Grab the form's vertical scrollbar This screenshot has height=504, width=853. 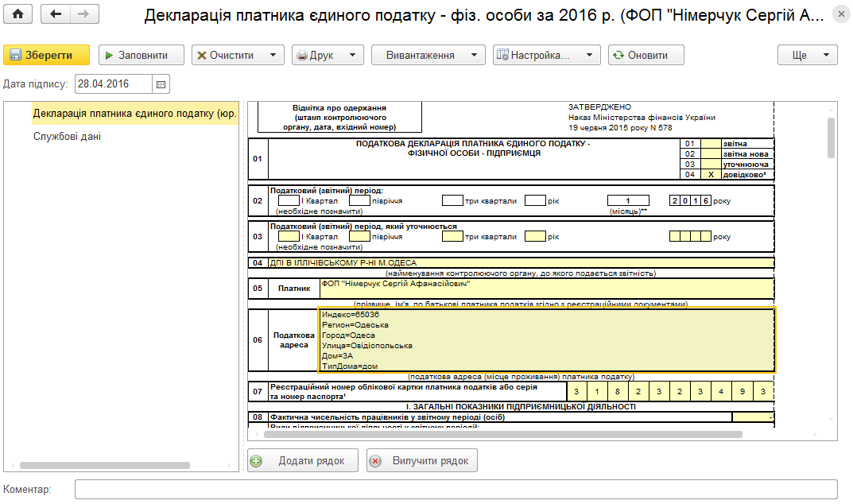pos(831,138)
